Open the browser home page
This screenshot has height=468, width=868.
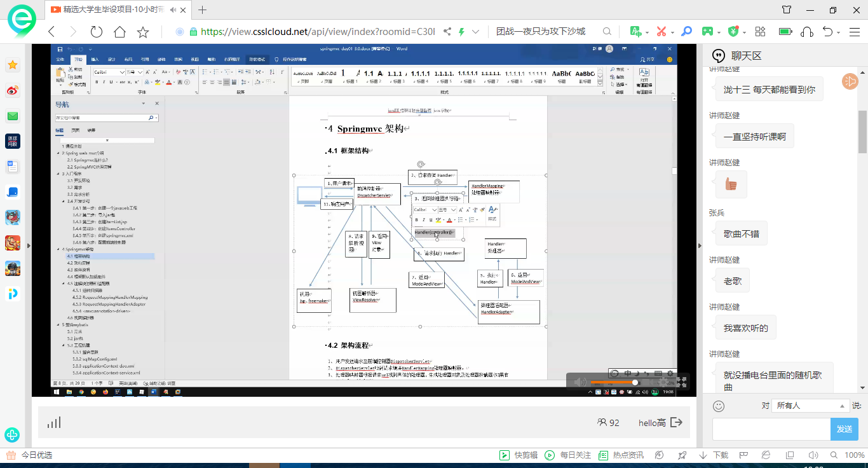click(x=119, y=32)
